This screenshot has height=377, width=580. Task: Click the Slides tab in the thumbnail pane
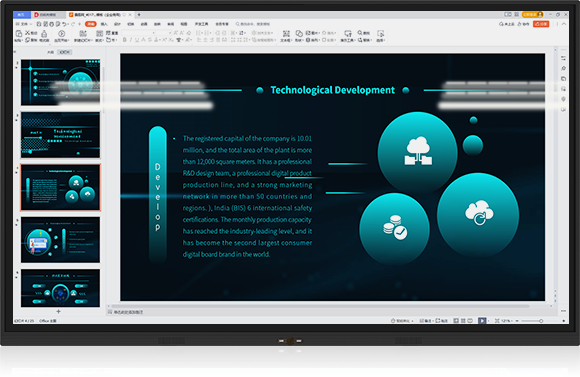click(x=65, y=52)
